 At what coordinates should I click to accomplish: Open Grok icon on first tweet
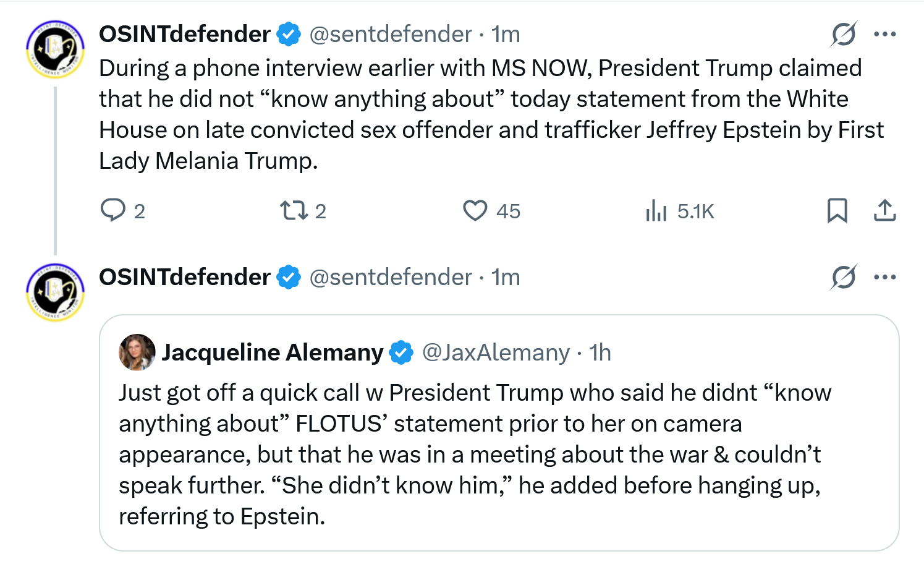pyautogui.click(x=844, y=35)
